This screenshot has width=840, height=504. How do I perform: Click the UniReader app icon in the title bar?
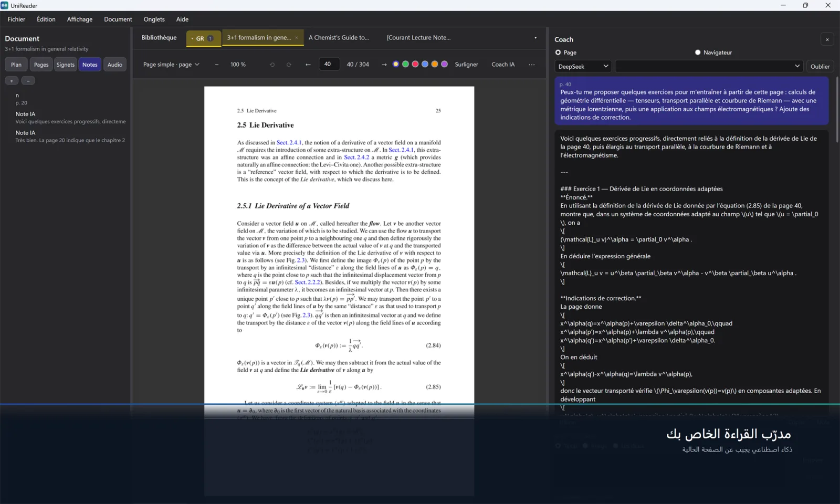5,5
